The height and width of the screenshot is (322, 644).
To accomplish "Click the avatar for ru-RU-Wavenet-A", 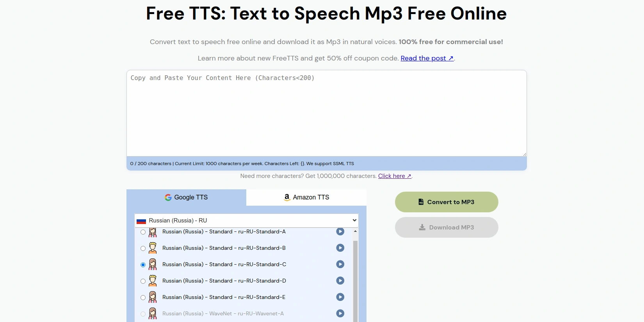I will click(153, 313).
